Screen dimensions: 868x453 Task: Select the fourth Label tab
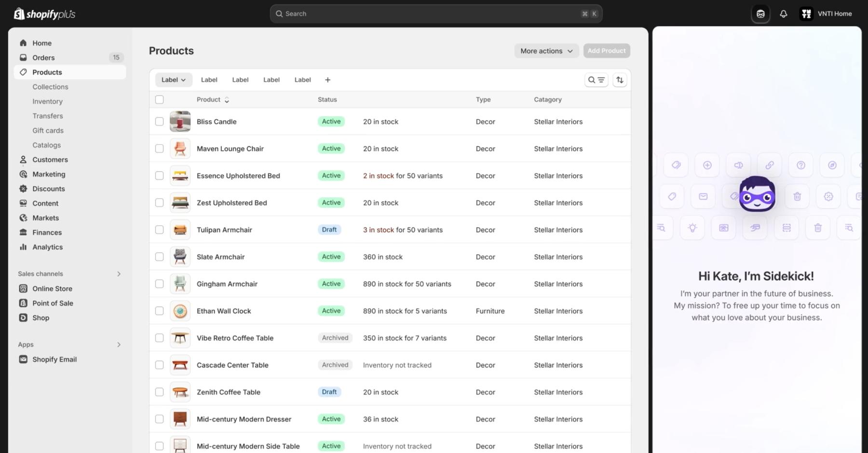point(271,80)
